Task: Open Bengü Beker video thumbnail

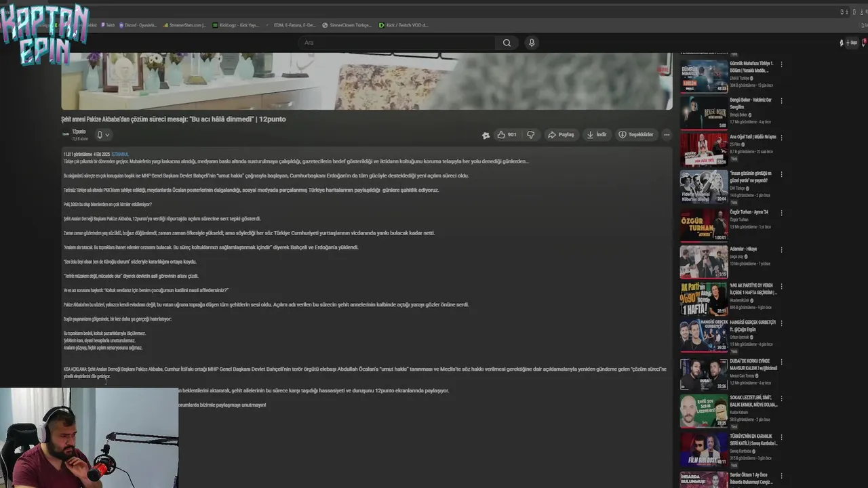Action: click(x=704, y=113)
